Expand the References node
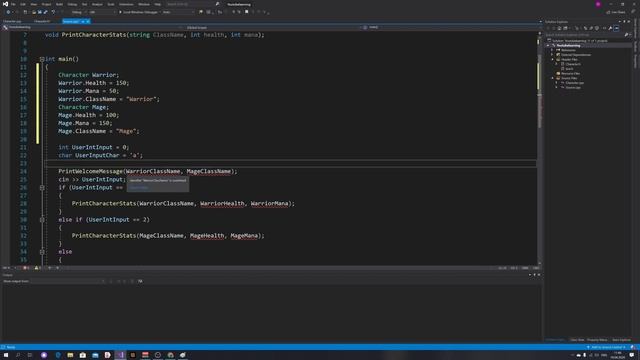The height and width of the screenshot is (360, 640). [x=552, y=50]
